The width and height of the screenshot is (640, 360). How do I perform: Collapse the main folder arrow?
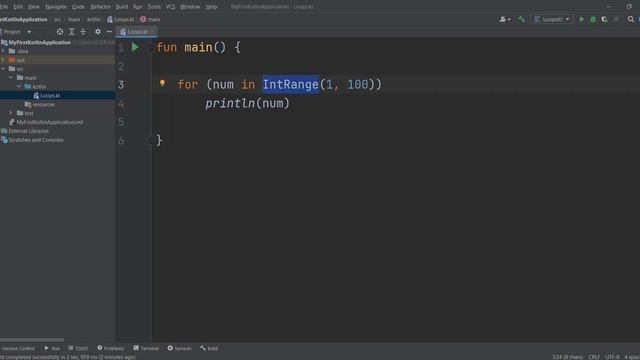pos(11,78)
